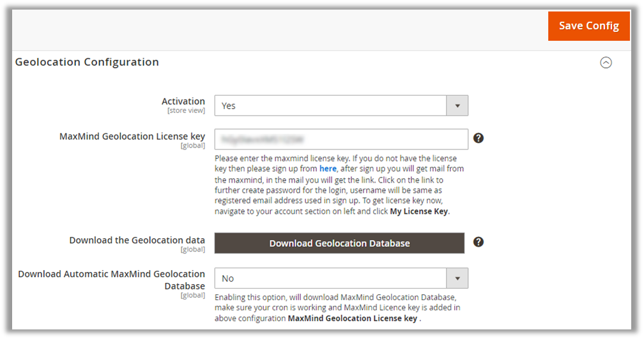
Task: Click bold license key text in bottom note
Action: pyautogui.click(x=352, y=318)
